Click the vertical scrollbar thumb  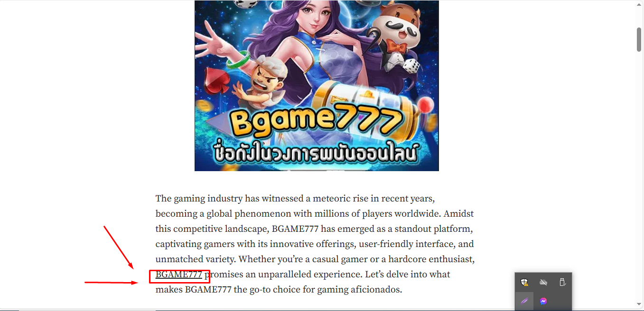639,39
